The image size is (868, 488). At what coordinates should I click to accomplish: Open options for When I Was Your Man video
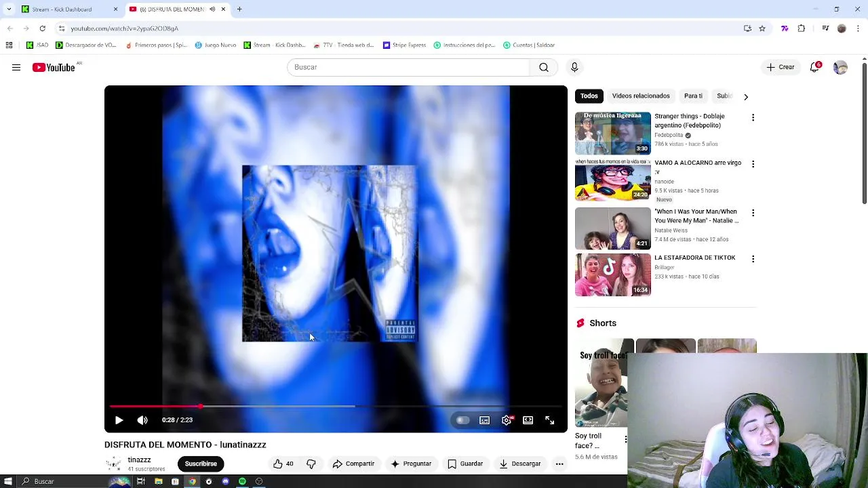pyautogui.click(x=753, y=213)
